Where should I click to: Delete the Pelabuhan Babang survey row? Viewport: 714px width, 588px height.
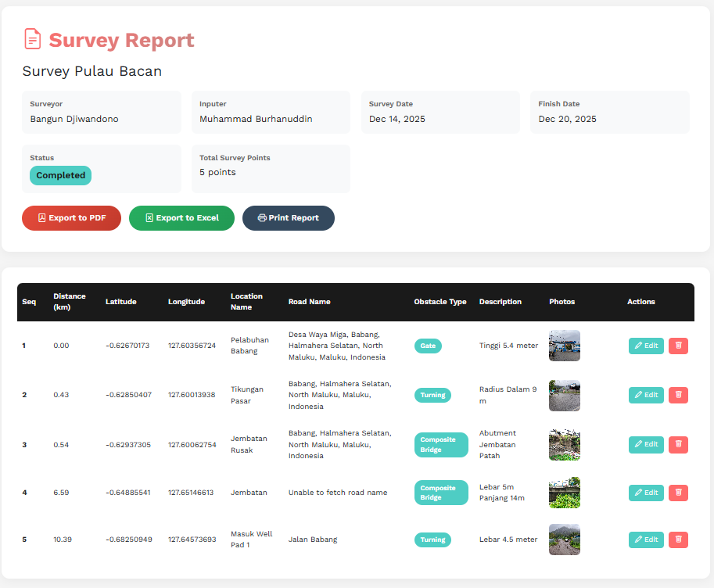678,346
